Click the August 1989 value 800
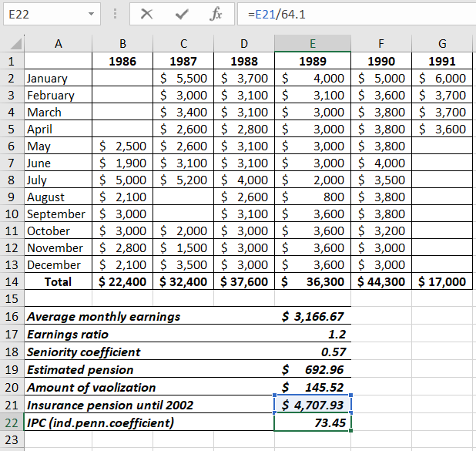Viewport: 476px width, 451px height. click(313, 197)
